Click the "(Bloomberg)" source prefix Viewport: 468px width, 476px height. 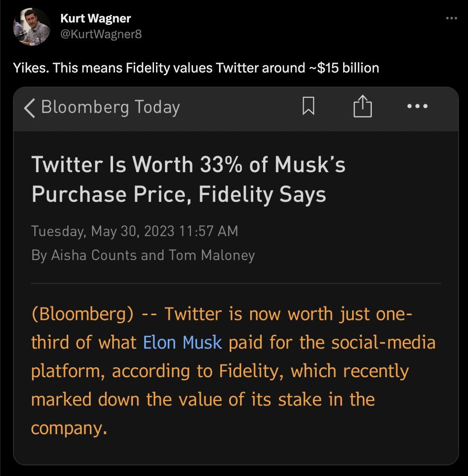82,314
